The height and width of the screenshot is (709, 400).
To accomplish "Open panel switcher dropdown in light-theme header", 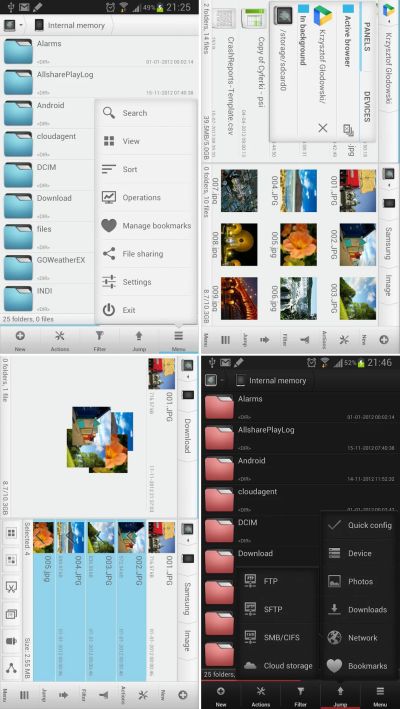I will pyautogui.click(x=14, y=25).
